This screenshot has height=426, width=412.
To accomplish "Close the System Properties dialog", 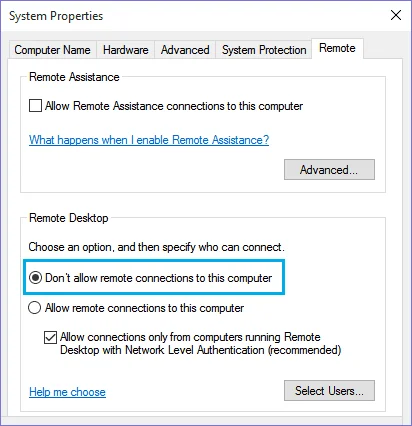I will (396, 15).
